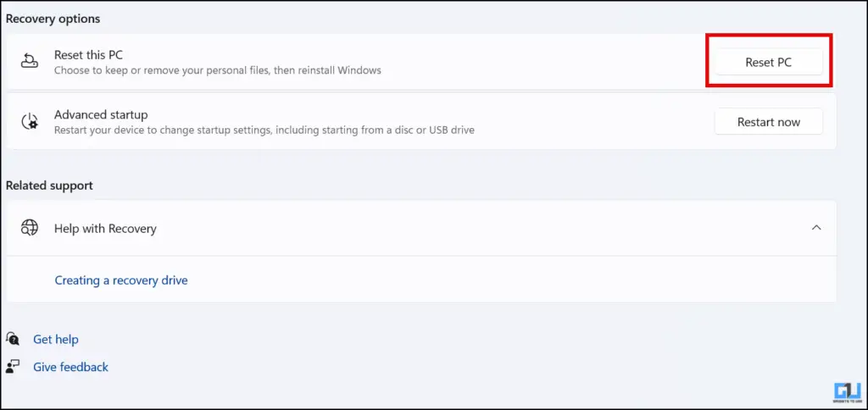This screenshot has height=410, width=868.
Task: Click the Gadgets To Use watermark logo
Action: pos(847,391)
